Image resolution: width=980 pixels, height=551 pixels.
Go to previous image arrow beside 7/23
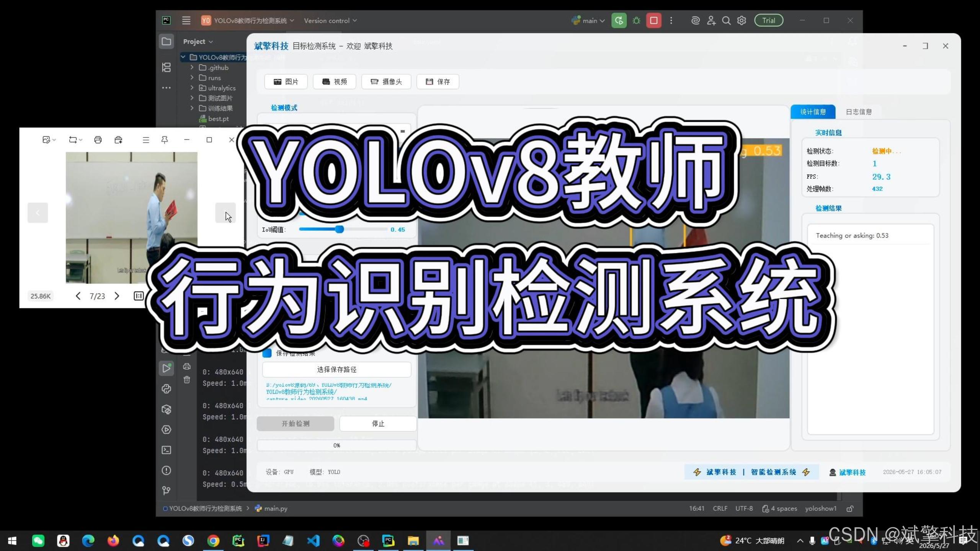click(x=78, y=296)
